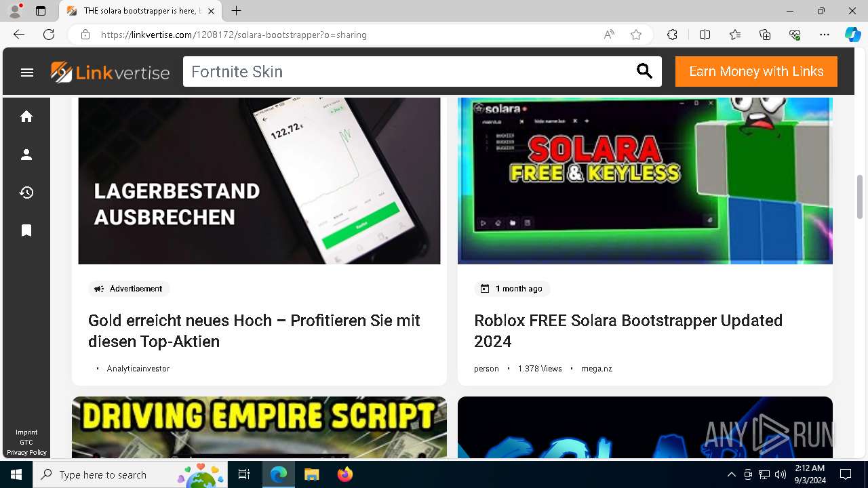The width and height of the screenshot is (868, 488).
Task: Open the Privacy Policy link
Action: pos(26,452)
